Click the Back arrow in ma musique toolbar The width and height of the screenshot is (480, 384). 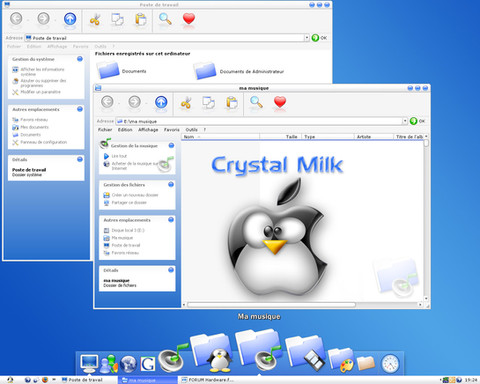point(107,102)
